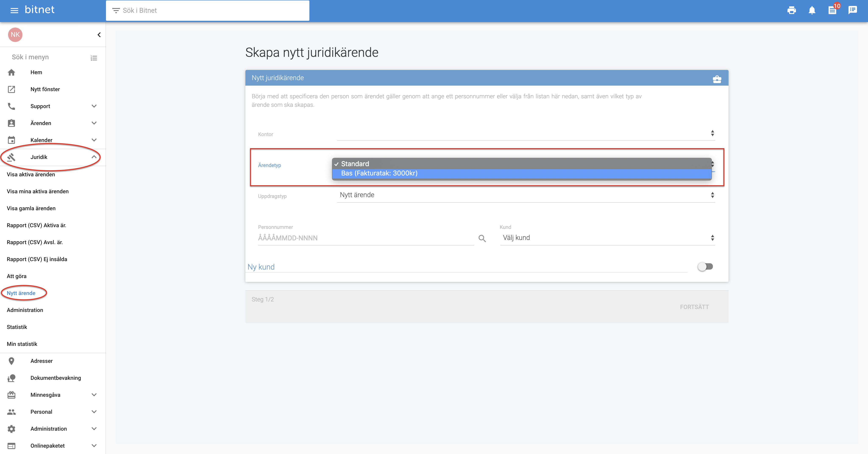868x454 pixels.
Task: Click the Adresser location pin icon
Action: coord(11,361)
